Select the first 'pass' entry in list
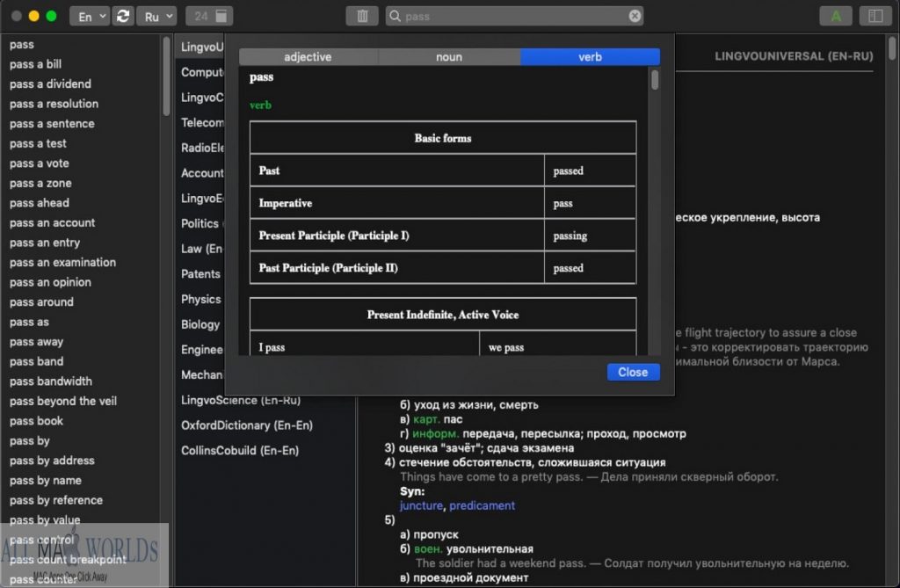900x588 pixels. coord(22,44)
